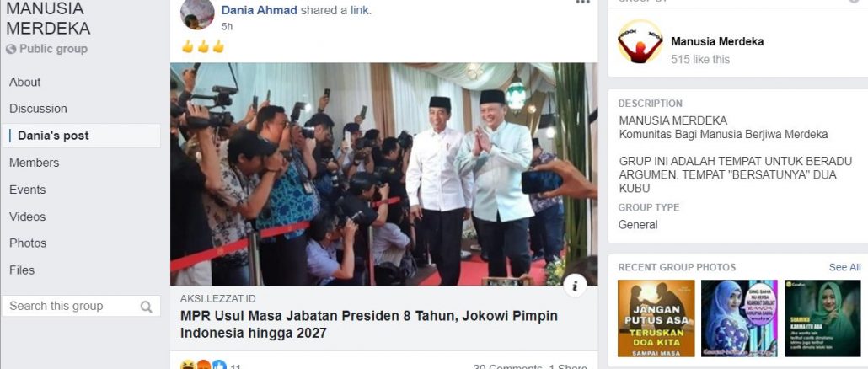Open the Files section
This screenshot has width=868, height=369.
(x=22, y=270)
